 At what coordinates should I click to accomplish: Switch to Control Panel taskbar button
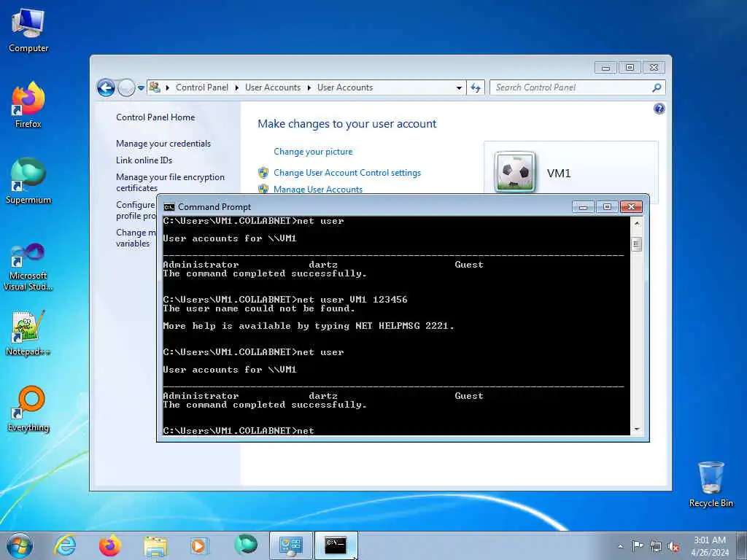pos(291,545)
